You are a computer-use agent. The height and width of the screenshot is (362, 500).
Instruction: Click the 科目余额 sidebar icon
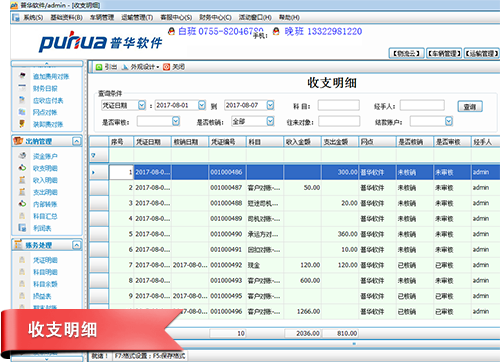tap(22, 284)
